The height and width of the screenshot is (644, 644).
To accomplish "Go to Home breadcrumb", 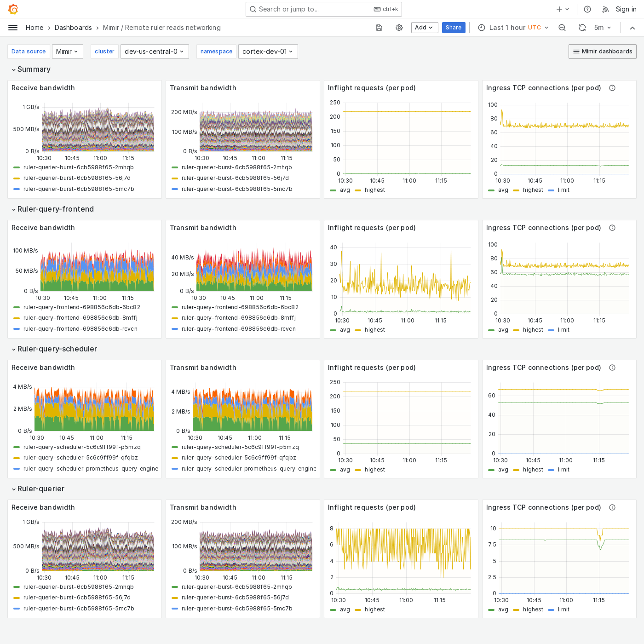I will pos(34,28).
